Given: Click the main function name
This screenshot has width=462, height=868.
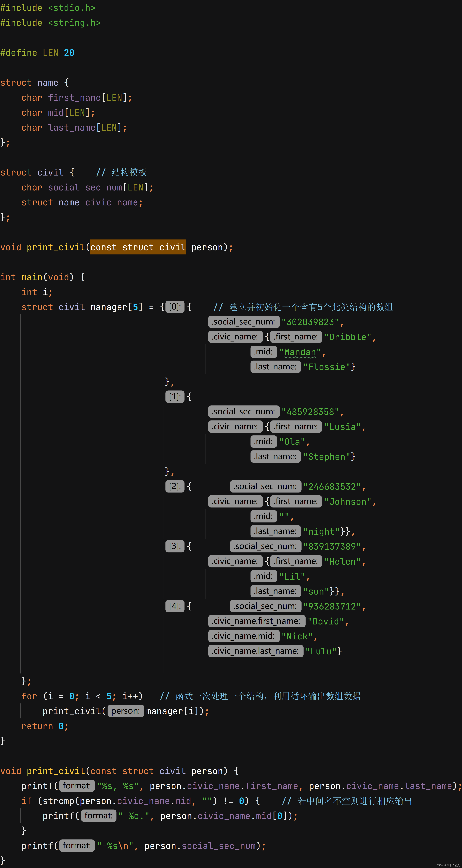Looking at the screenshot, I should (x=32, y=277).
